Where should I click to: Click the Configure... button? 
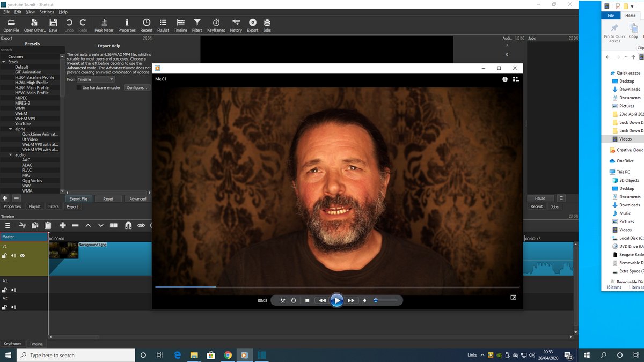point(137,87)
